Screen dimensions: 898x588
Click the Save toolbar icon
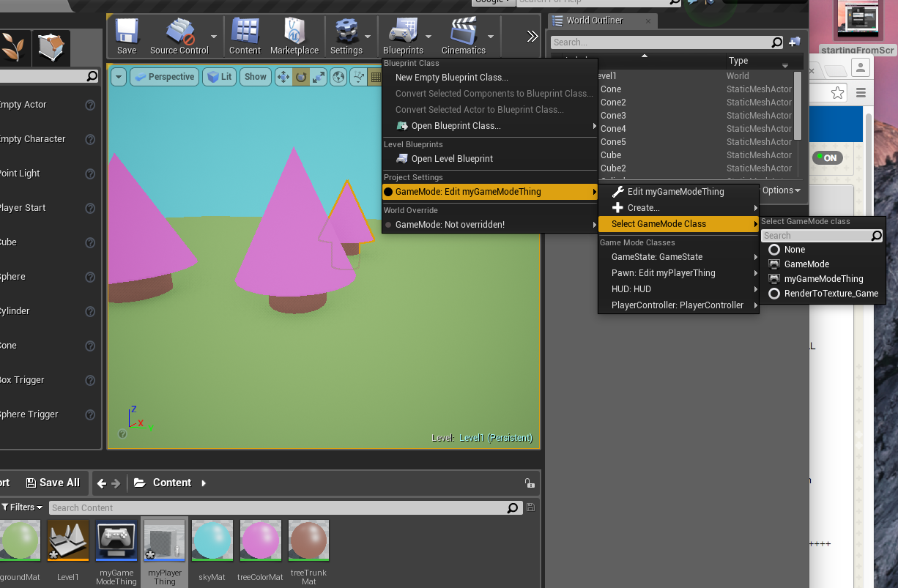pyautogui.click(x=127, y=36)
